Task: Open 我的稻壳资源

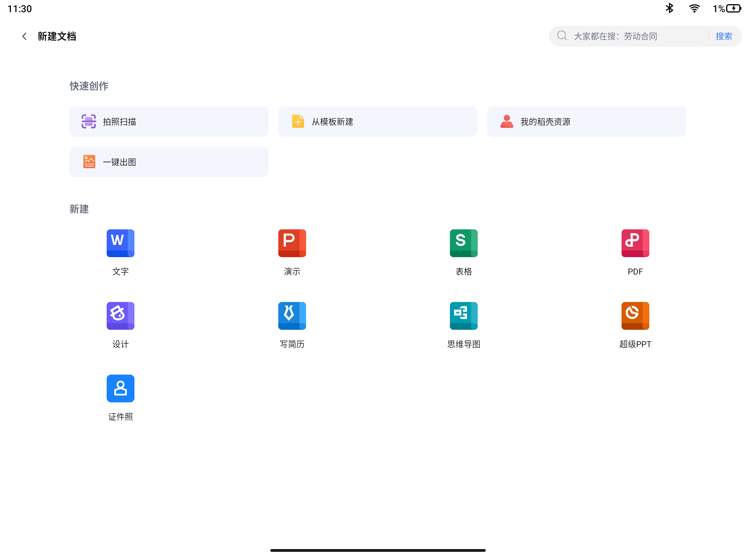Action: [586, 122]
